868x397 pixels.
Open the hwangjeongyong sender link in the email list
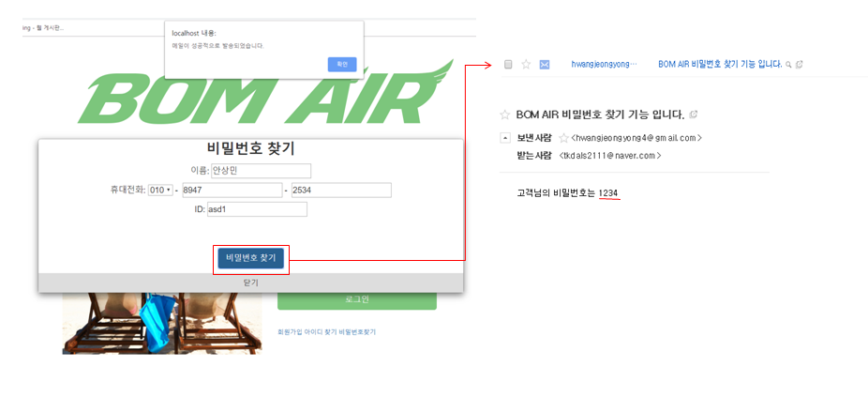point(604,65)
